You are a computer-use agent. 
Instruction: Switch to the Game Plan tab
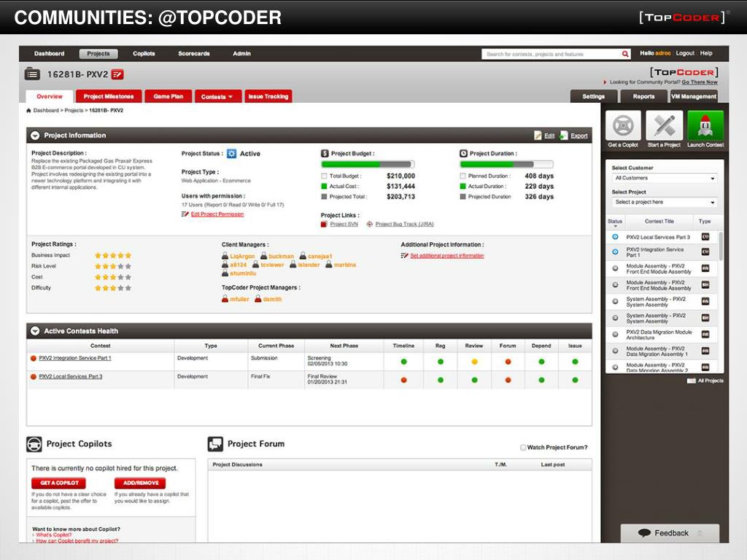[x=169, y=97]
